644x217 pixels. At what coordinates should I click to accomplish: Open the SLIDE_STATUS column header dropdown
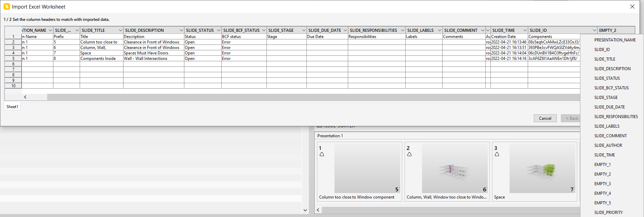point(219,30)
